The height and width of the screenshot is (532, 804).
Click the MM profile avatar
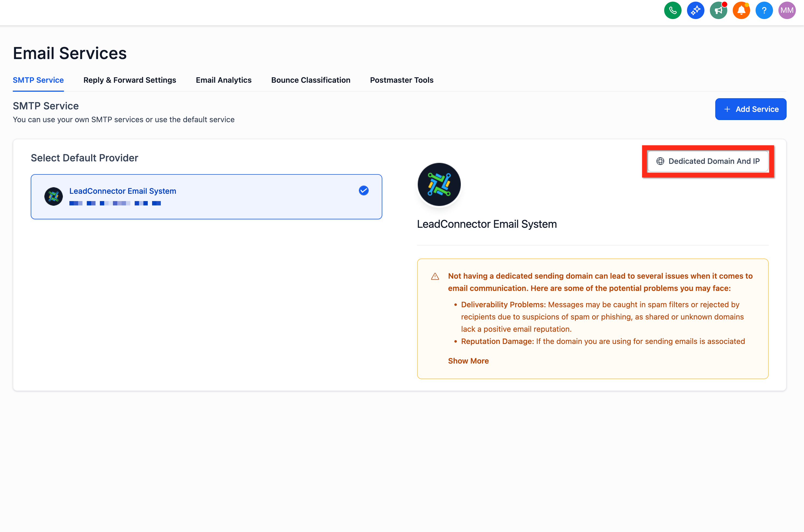pos(787,10)
